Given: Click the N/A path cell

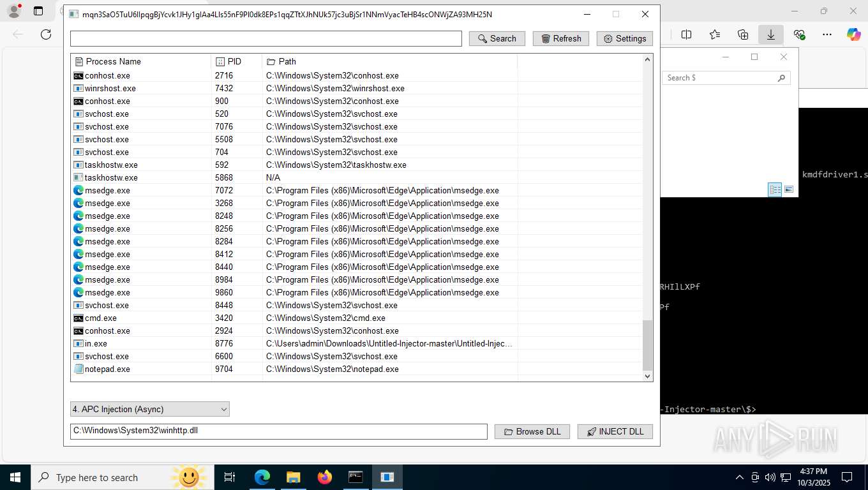Looking at the screenshot, I should (273, 177).
